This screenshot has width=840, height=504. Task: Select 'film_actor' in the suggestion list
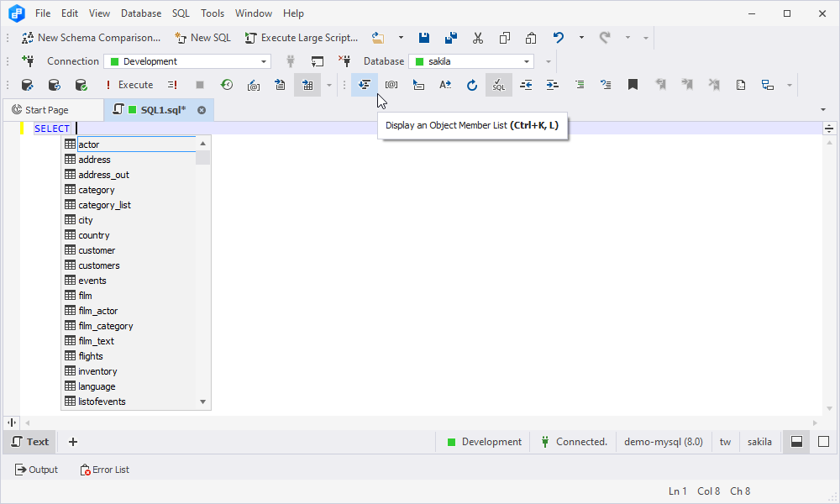[129, 311]
